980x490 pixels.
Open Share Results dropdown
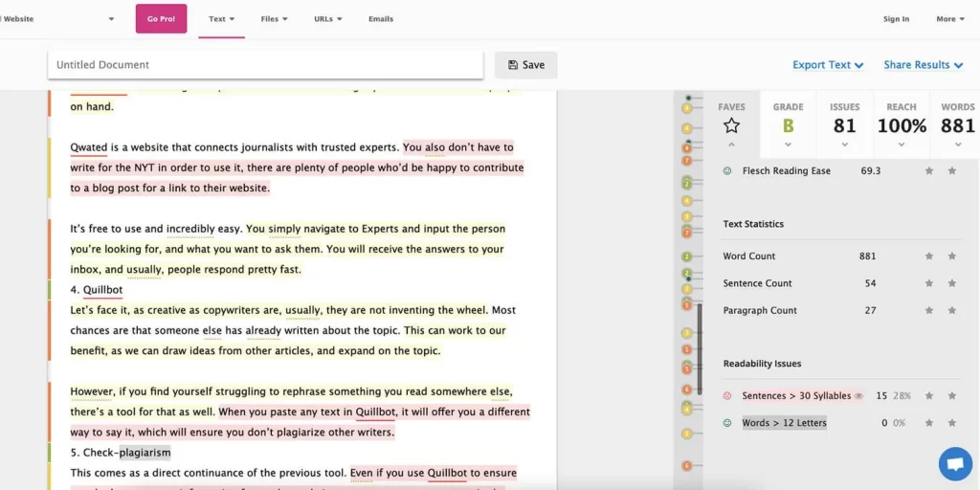(923, 65)
